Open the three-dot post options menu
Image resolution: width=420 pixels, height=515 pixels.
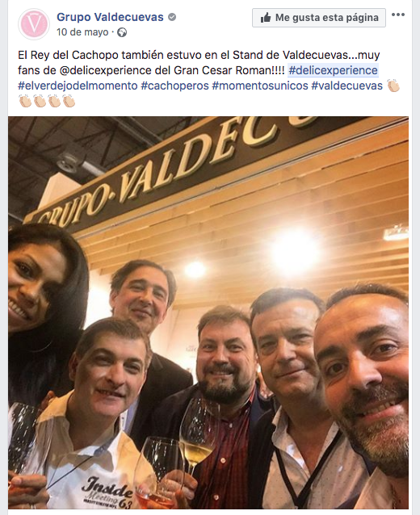(x=398, y=15)
